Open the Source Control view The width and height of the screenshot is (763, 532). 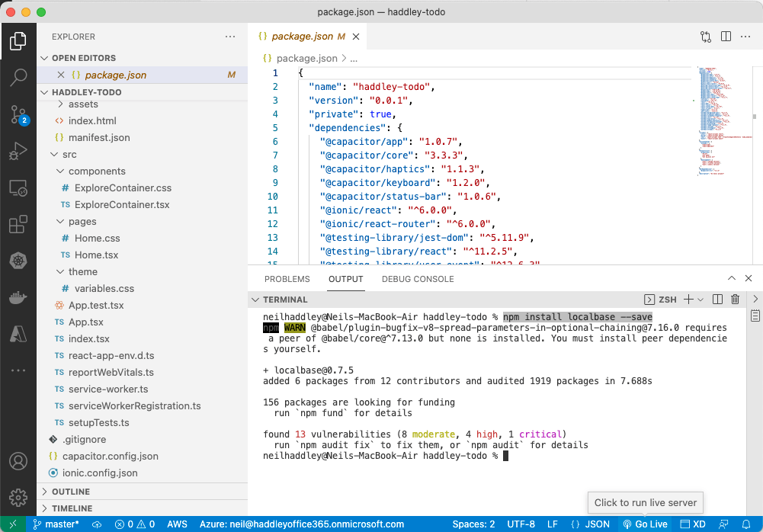point(18,115)
